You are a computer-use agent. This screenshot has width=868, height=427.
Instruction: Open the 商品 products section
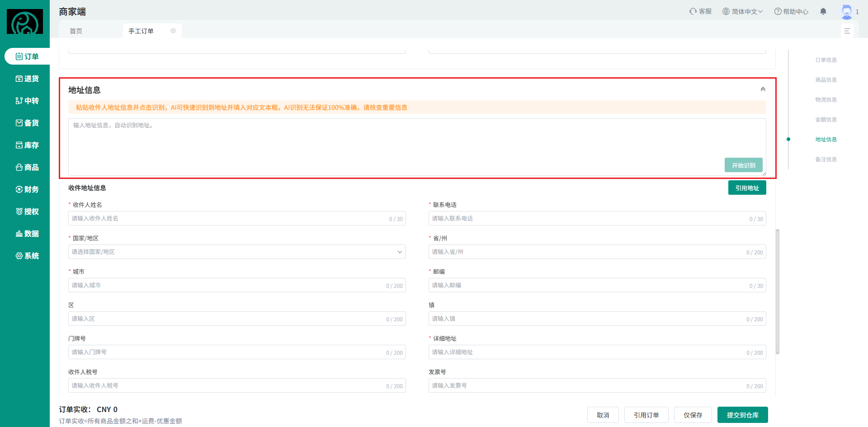pos(27,167)
